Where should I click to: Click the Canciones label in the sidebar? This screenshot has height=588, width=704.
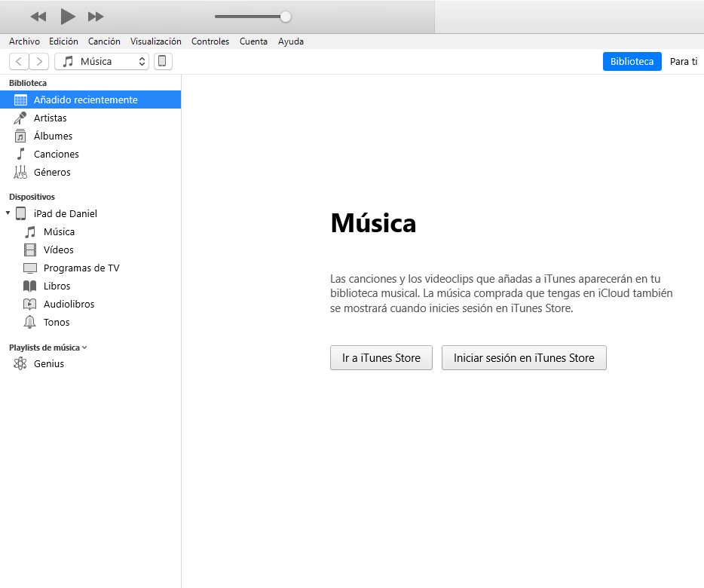tap(56, 154)
